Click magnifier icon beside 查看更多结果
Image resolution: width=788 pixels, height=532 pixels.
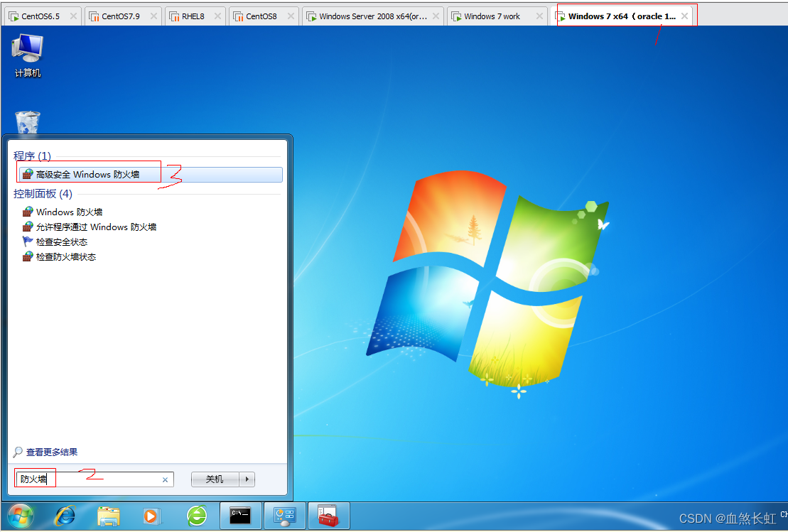coord(18,452)
